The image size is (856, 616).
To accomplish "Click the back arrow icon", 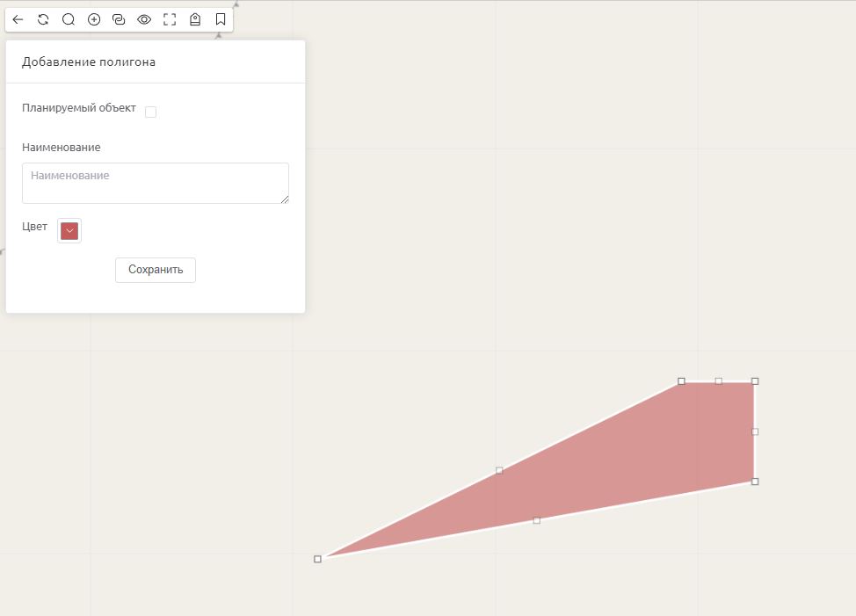I will [x=18, y=19].
